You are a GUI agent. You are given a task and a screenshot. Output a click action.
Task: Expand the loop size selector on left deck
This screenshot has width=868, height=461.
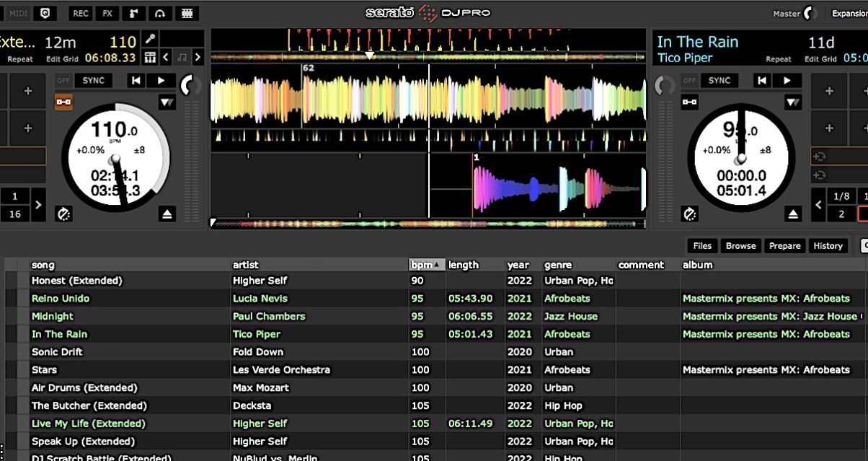(38, 205)
